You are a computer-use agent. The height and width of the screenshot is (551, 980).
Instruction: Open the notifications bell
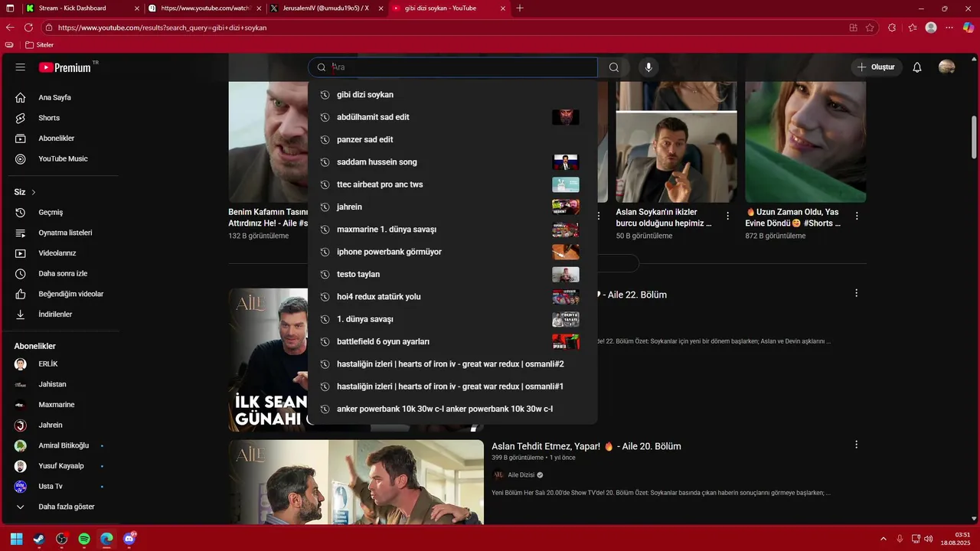tap(917, 67)
